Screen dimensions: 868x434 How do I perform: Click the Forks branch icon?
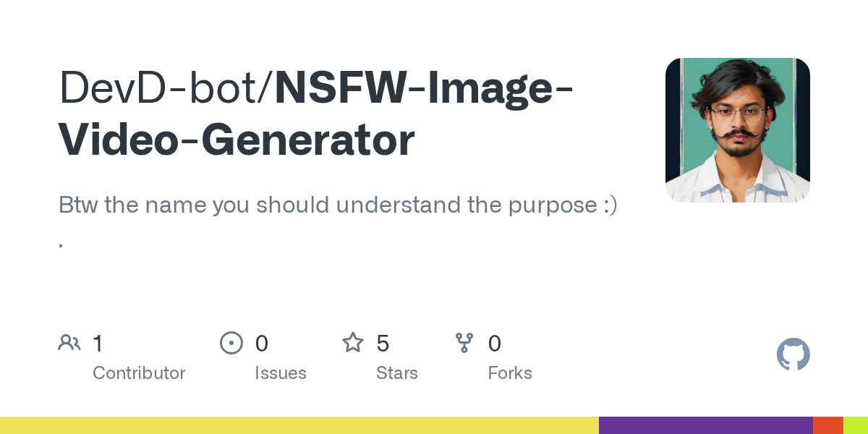click(464, 343)
